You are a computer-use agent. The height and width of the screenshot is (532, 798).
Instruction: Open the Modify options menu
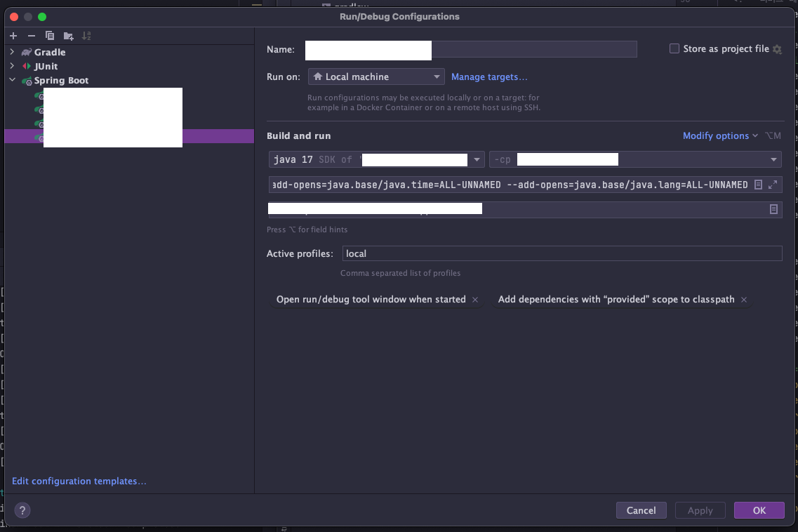(716, 135)
